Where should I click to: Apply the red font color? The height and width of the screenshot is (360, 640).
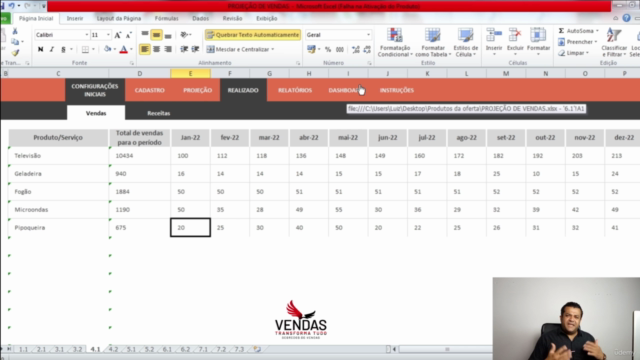point(124,49)
